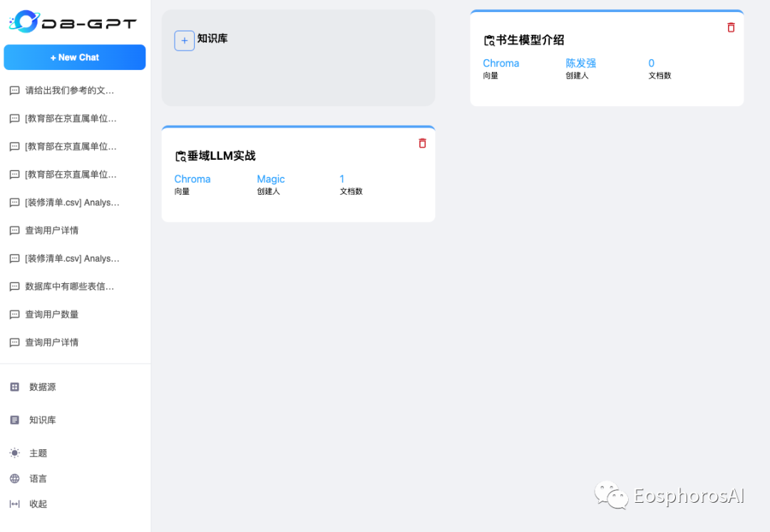Image resolution: width=770 pixels, height=532 pixels.
Task: Click the document icon beside 书生模型介绍
Action: point(489,40)
